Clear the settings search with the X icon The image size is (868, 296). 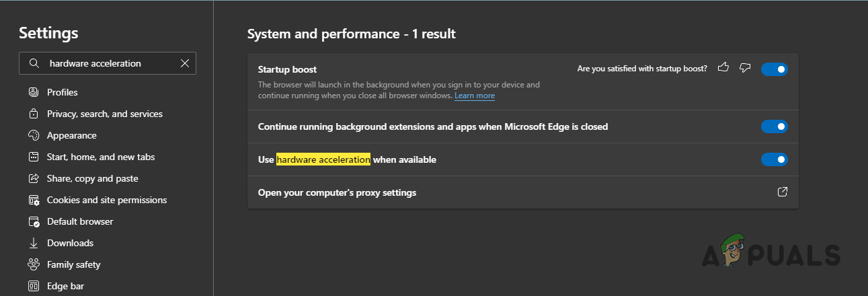(185, 63)
